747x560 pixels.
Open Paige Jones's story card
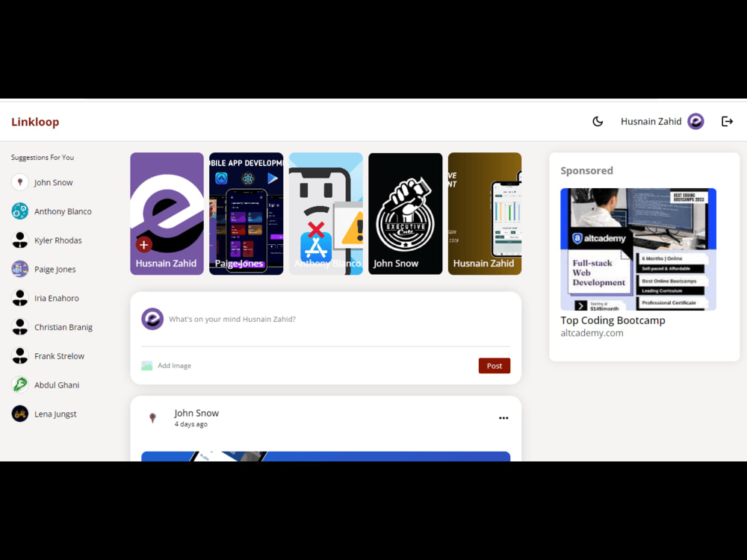pos(247,214)
